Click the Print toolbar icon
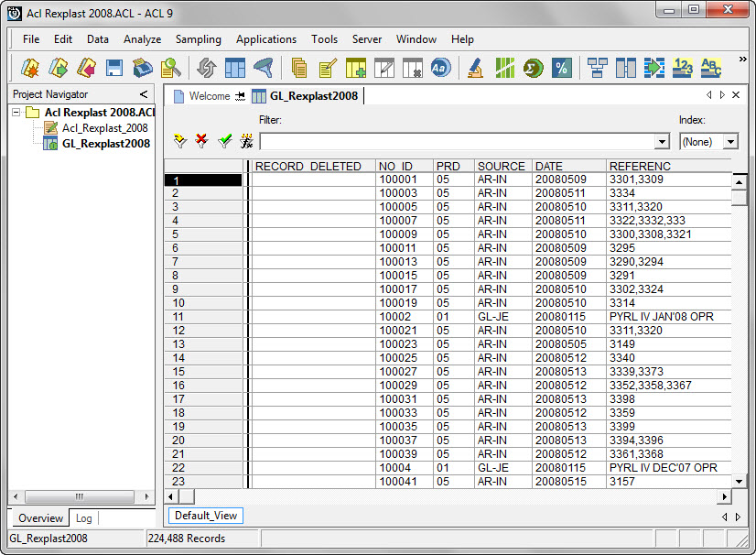Image resolution: width=756 pixels, height=555 pixels. click(x=142, y=68)
